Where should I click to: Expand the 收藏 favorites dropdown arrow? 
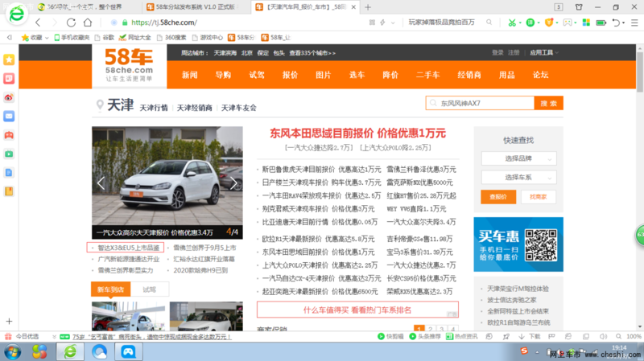(x=47, y=38)
